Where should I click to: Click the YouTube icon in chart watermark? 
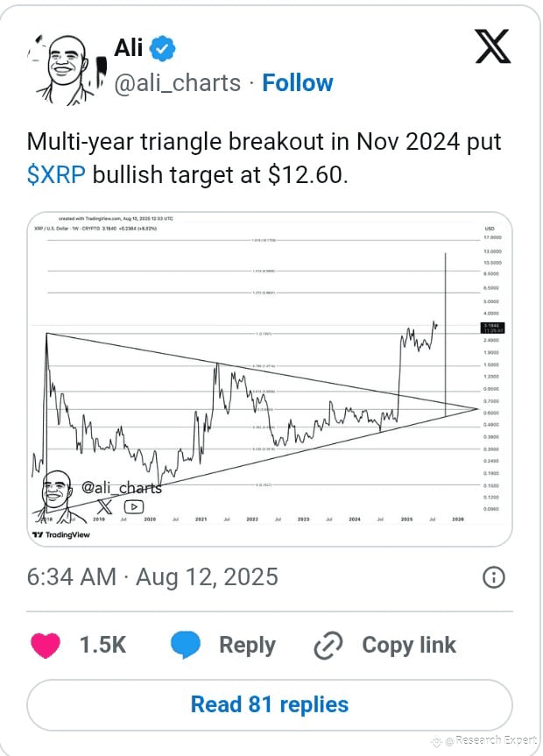point(134,506)
